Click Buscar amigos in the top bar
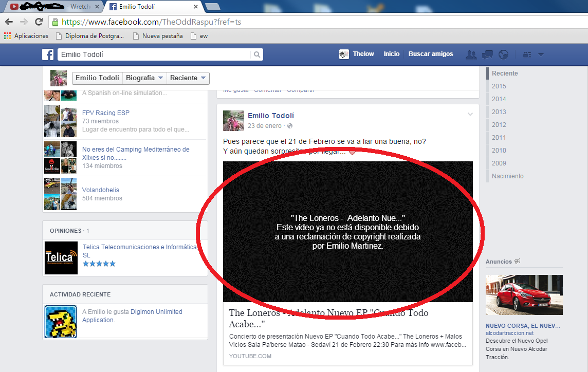 431,54
